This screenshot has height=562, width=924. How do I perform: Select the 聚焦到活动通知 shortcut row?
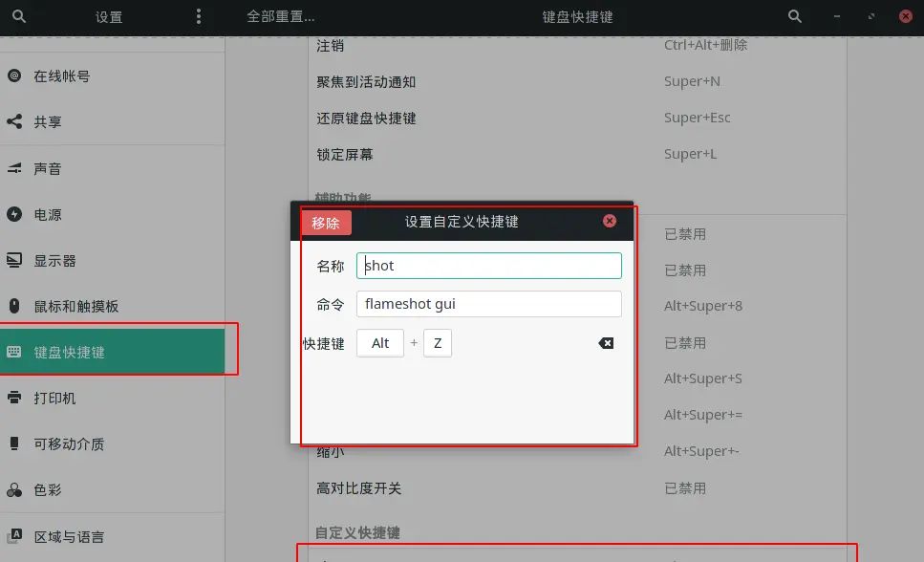point(577,81)
